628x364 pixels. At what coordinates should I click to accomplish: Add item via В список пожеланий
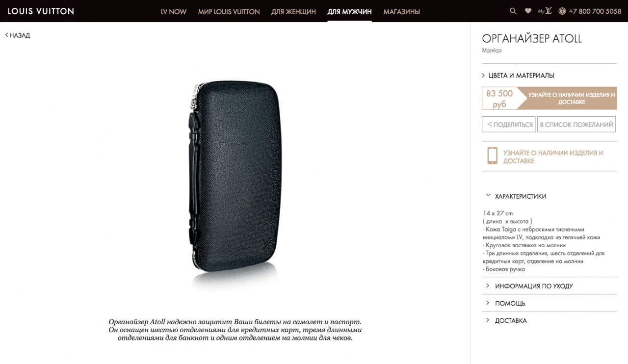click(576, 125)
